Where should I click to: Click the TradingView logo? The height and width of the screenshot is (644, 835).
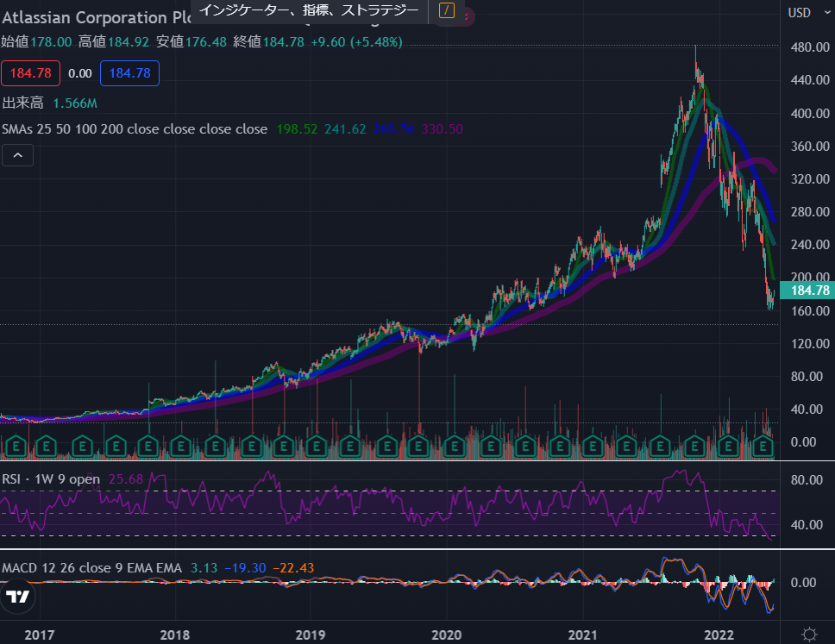(17, 596)
